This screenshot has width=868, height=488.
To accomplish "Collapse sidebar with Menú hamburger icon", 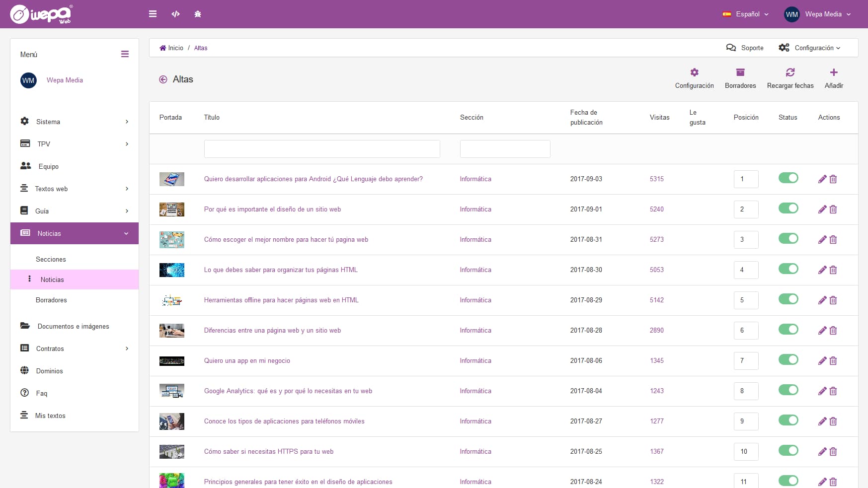I will 125,54.
